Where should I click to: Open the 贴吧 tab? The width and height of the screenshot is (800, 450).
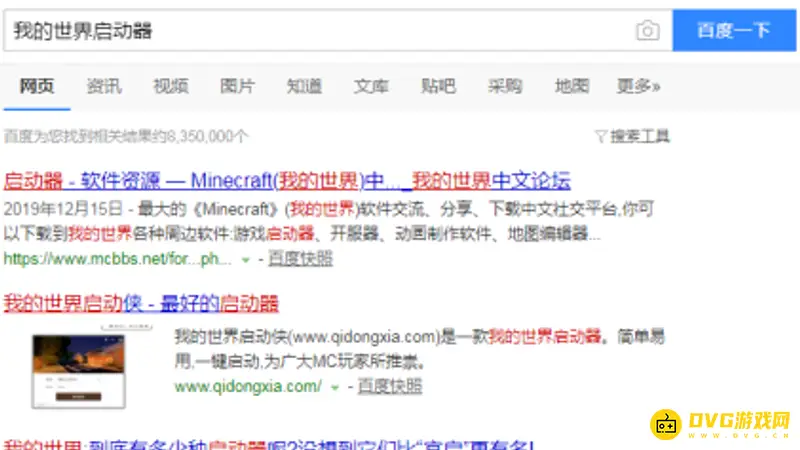point(438,86)
